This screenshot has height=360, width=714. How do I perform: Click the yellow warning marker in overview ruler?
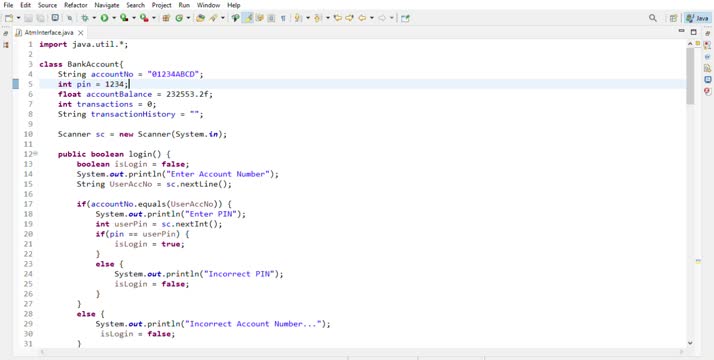point(698,261)
